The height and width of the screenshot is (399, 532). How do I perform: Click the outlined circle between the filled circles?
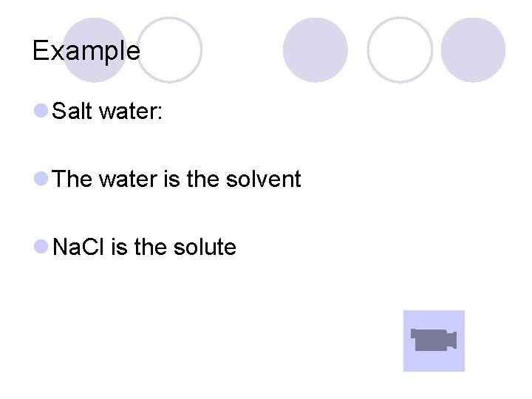pyautogui.click(x=400, y=50)
